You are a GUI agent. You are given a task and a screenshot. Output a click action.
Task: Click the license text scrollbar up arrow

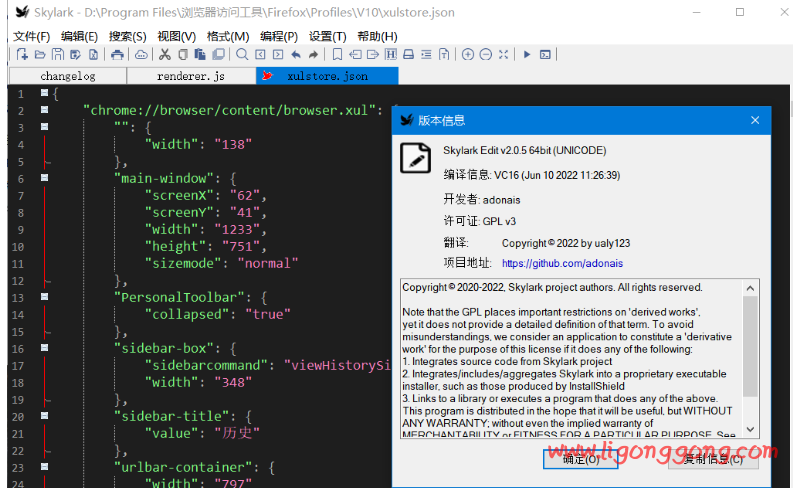pos(750,288)
